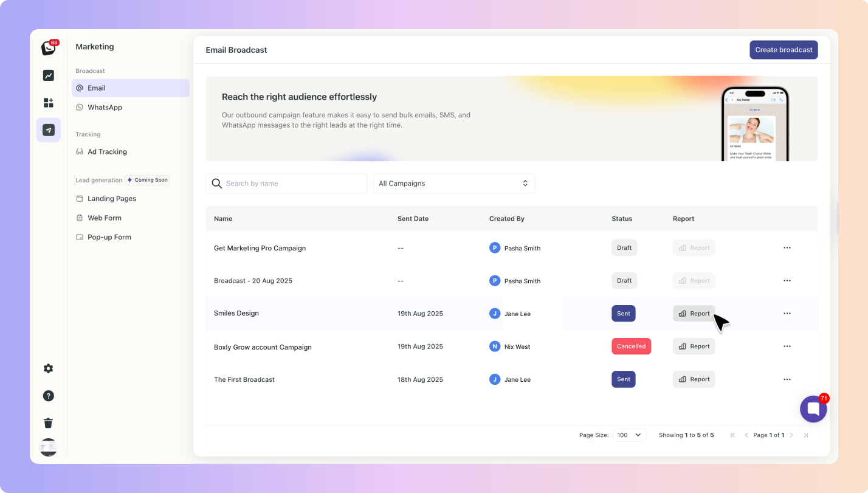Go to last page arrow in pagination
Viewport: 868px width, 493px height.
coord(805,435)
